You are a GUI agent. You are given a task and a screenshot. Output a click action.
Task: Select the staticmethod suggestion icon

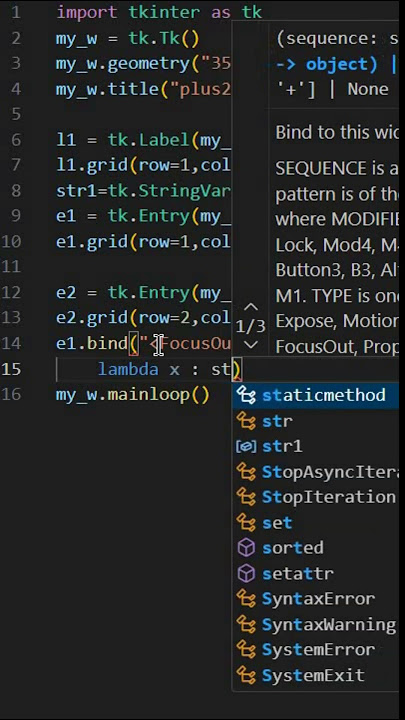(x=246, y=395)
